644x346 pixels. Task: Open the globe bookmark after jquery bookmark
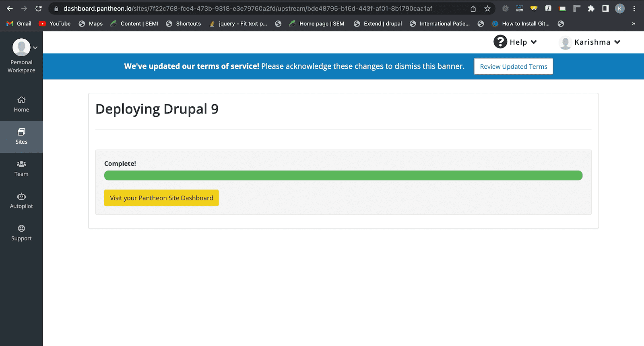click(x=278, y=24)
